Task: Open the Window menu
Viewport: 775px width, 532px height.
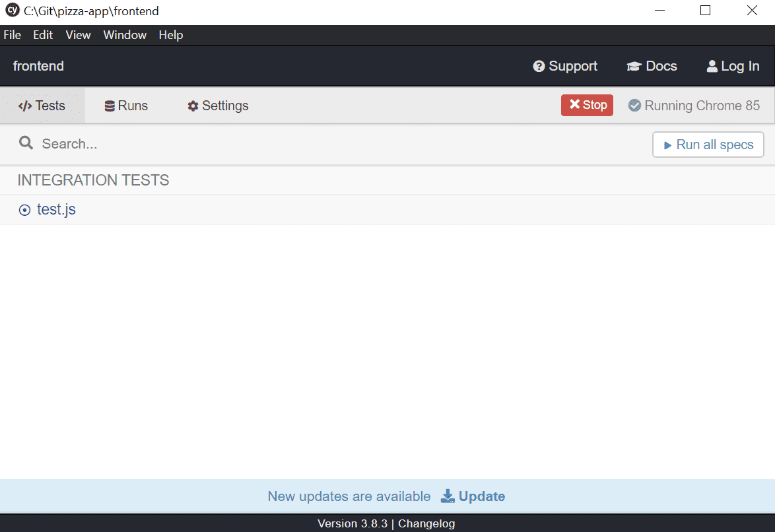Action: 125,35
